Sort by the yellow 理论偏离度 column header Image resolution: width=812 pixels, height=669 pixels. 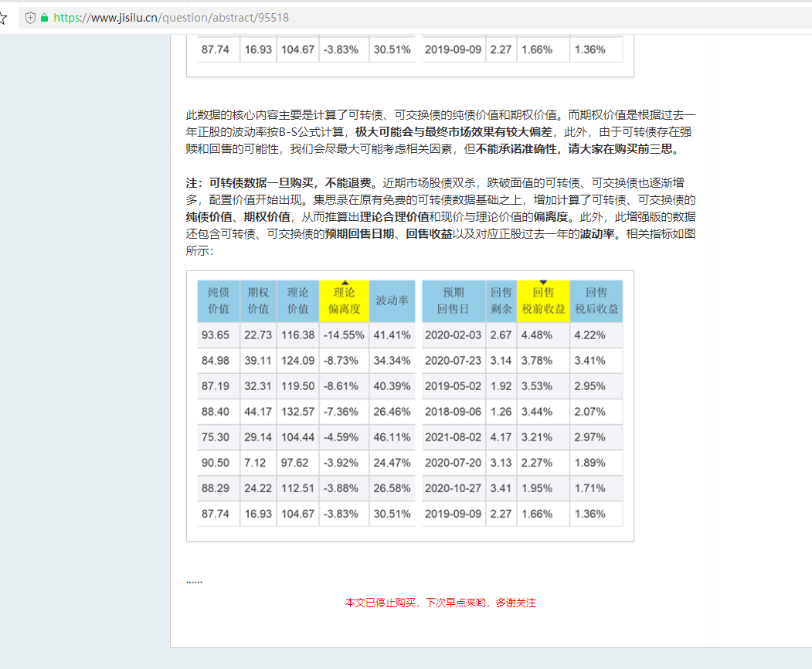pyautogui.click(x=344, y=301)
